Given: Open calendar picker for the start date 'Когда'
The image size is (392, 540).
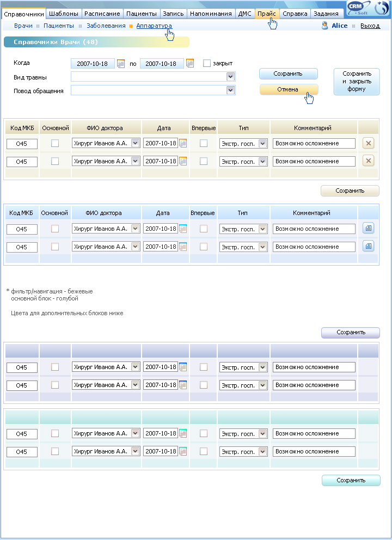Looking at the screenshot, I should 120,63.
